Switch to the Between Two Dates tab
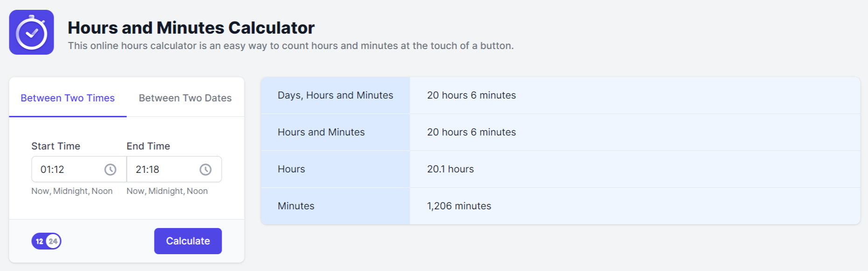The height and width of the screenshot is (271, 868). click(x=185, y=98)
